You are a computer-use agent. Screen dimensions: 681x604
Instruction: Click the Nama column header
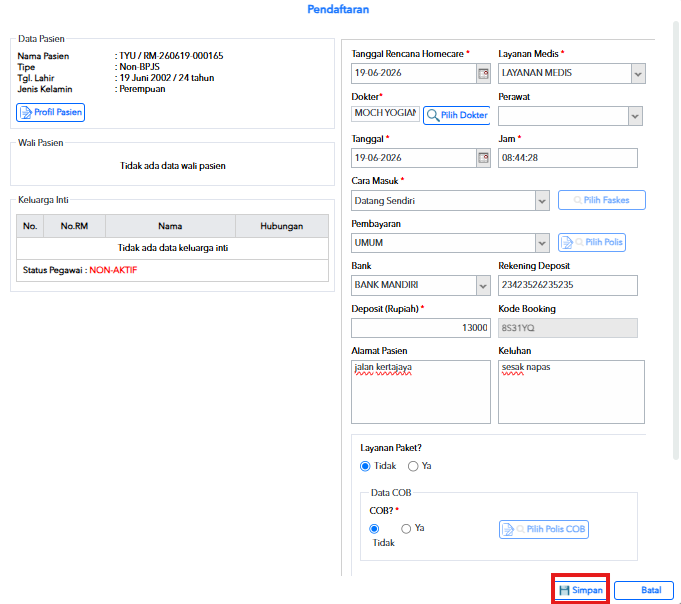tap(170, 226)
